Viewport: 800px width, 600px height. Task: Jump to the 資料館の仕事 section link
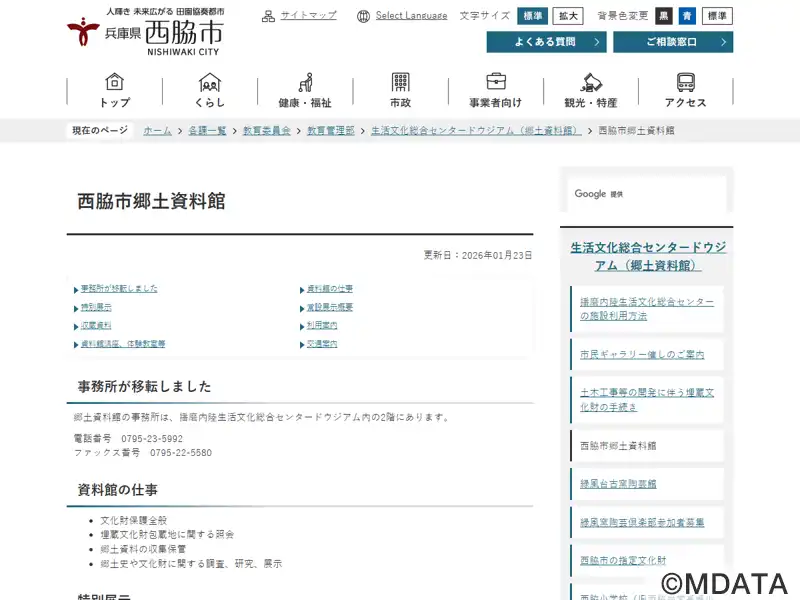(329, 289)
